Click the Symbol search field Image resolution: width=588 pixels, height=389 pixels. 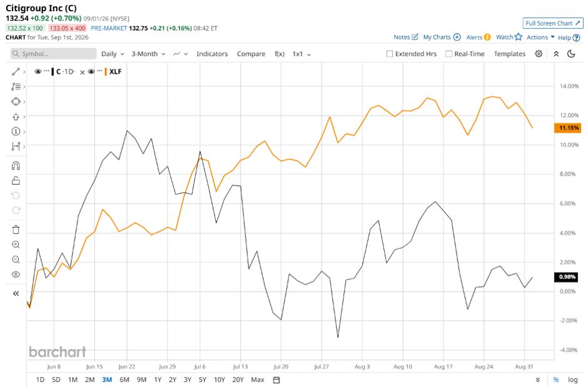click(53, 54)
